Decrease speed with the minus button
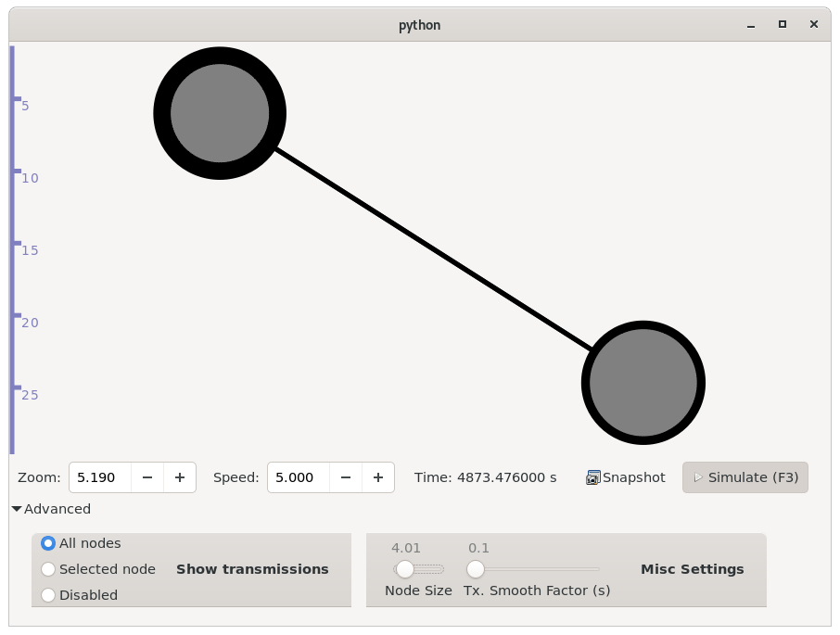The height and width of the screenshot is (635, 840). [x=346, y=477]
